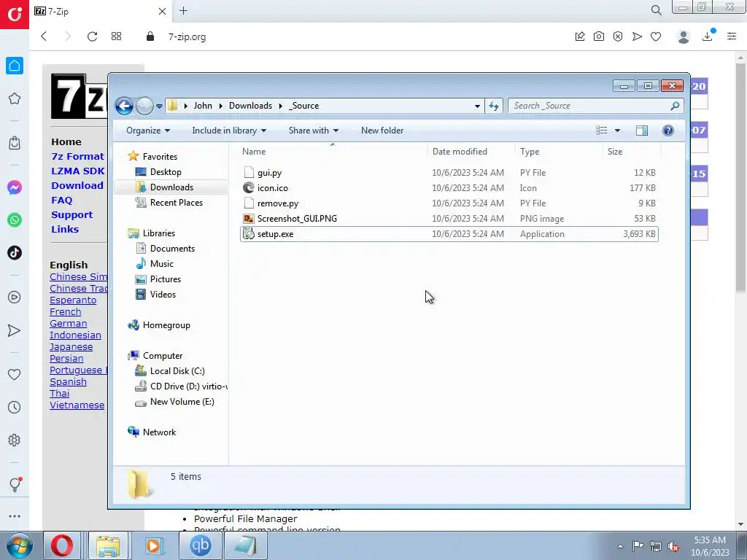Screen dimensions: 747x560
Task: Open Opera easy setup menu icon
Action: tap(732, 36)
